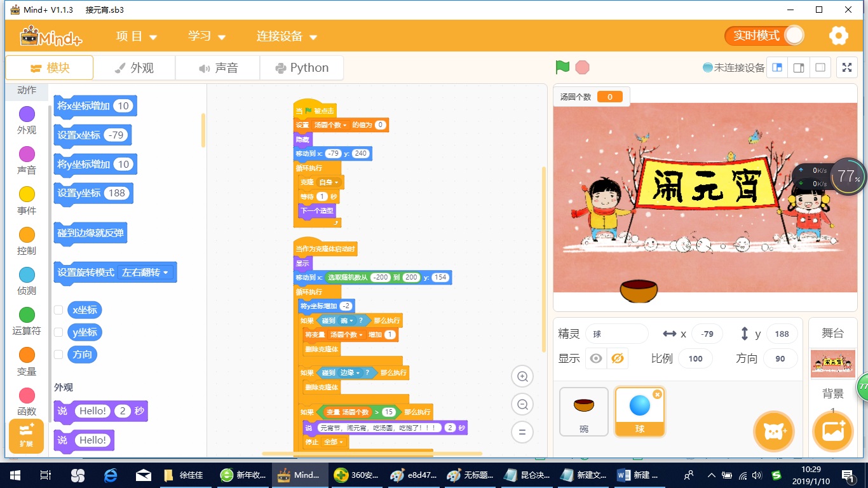Switch to the 声音 tab
868x488 pixels.
coord(218,68)
